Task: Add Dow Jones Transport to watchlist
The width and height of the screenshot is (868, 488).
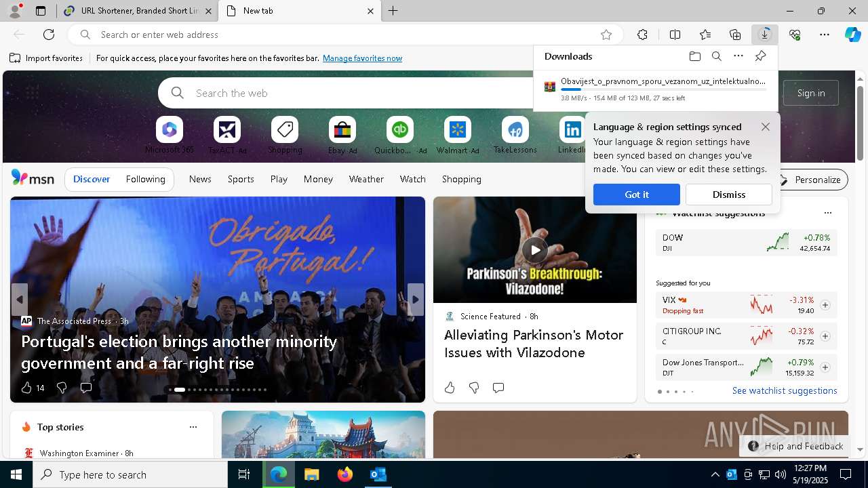Action: click(825, 367)
